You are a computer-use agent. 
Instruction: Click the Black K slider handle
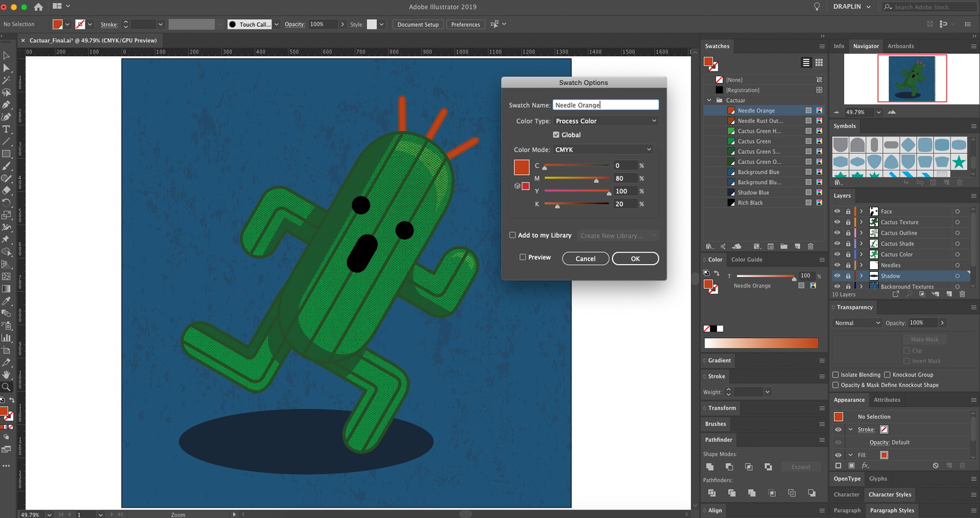pos(557,206)
